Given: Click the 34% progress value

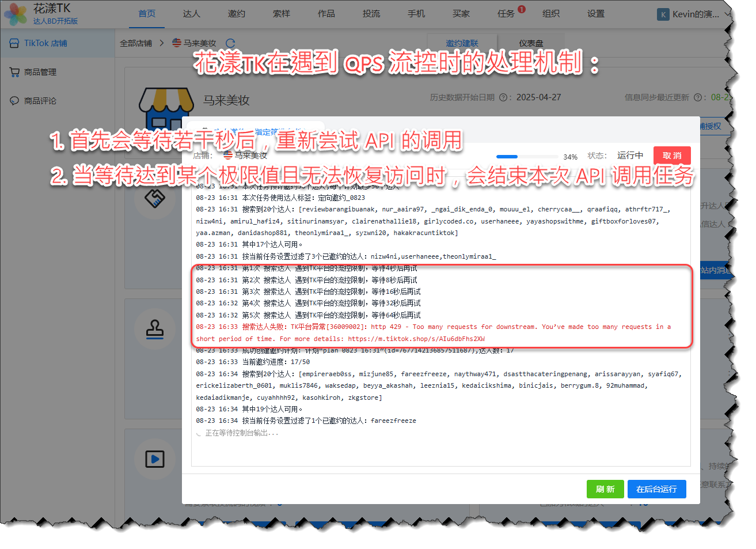Looking at the screenshot, I should pyautogui.click(x=570, y=157).
